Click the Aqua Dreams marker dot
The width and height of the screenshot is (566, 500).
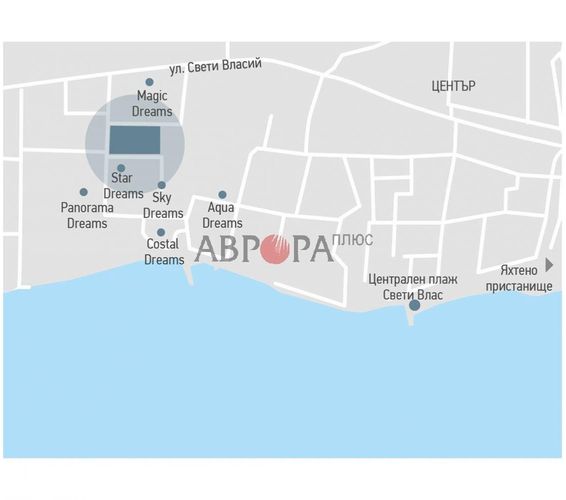(223, 195)
